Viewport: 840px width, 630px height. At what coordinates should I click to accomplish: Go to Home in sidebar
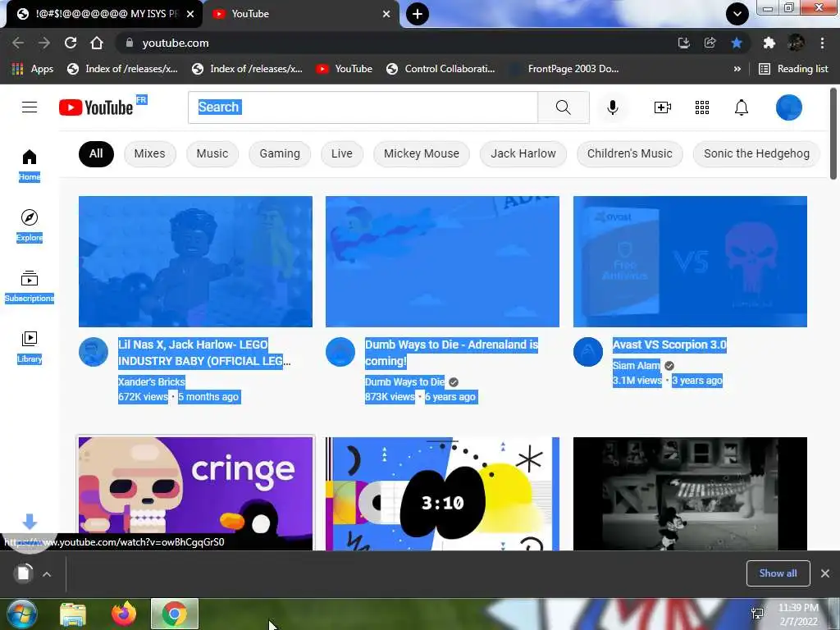pyautogui.click(x=30, y=165)
